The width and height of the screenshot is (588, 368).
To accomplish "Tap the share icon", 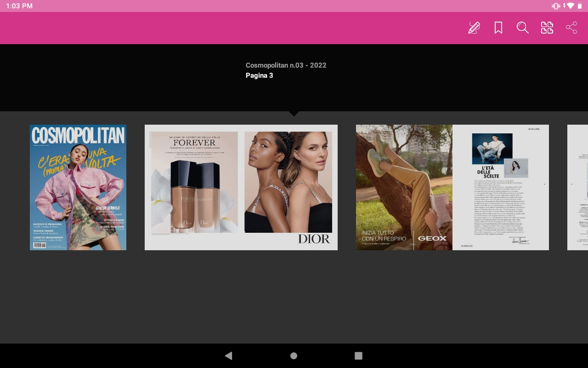I will (x=571, y=28).
